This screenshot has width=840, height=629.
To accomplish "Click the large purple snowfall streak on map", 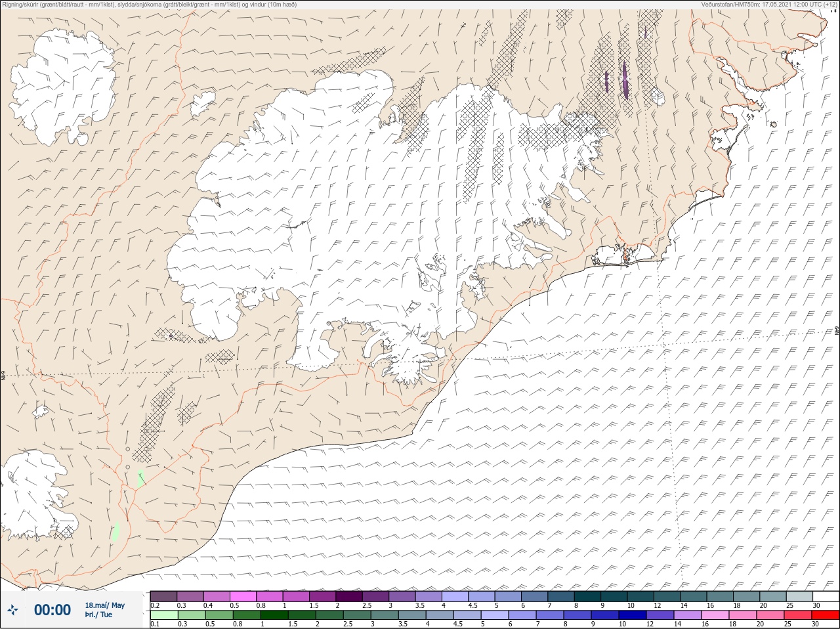I will click(625, 80).
